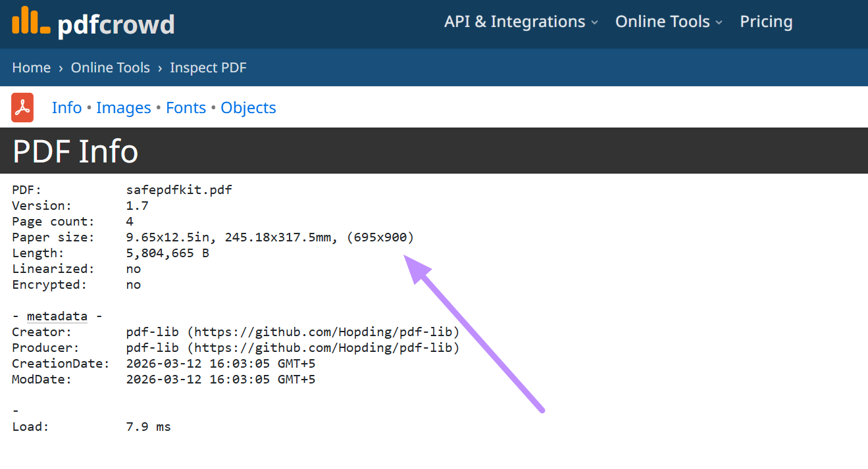868x469 pixels.
Task: Click the paper size value 9.65x12.5in
Action: pos(167,237)
